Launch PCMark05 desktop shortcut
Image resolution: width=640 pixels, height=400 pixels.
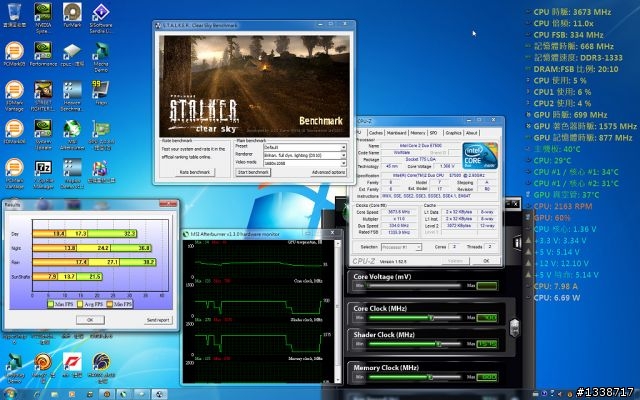coord(13,54)
